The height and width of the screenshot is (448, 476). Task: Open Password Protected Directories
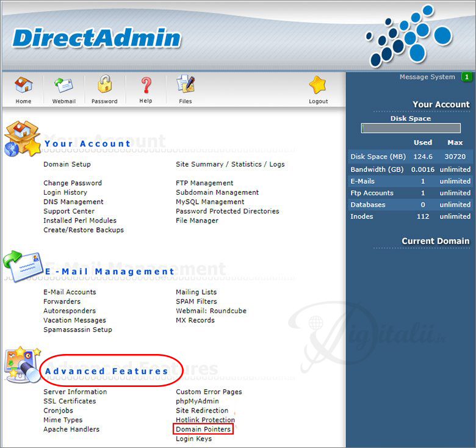[228, 211]
